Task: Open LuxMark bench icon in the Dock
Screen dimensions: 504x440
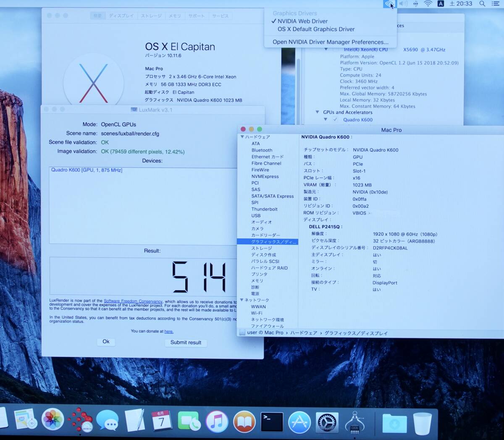Action: pyautogui.click(x=80, y=420)
